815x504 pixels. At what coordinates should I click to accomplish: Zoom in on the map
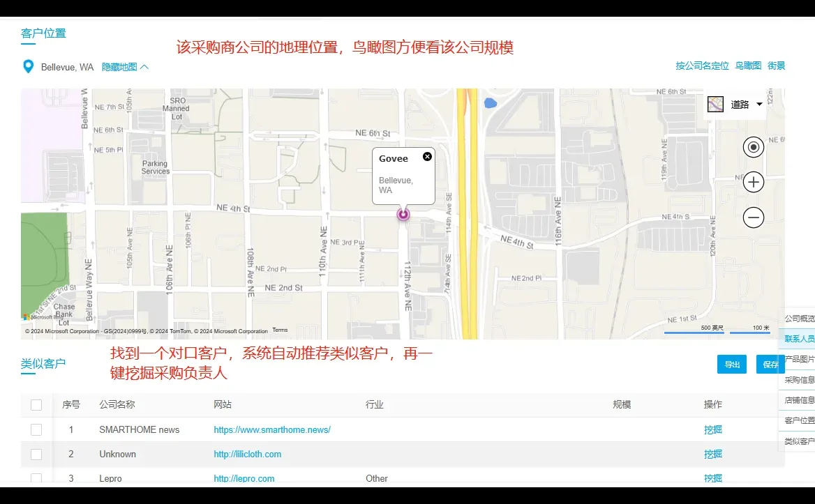[753, 182]
